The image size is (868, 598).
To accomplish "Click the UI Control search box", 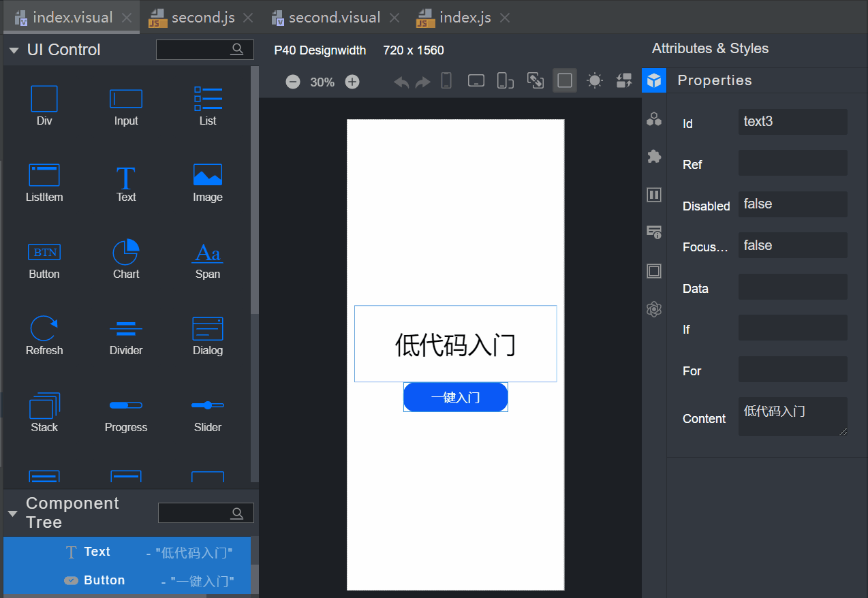I will tap(205, 49).
